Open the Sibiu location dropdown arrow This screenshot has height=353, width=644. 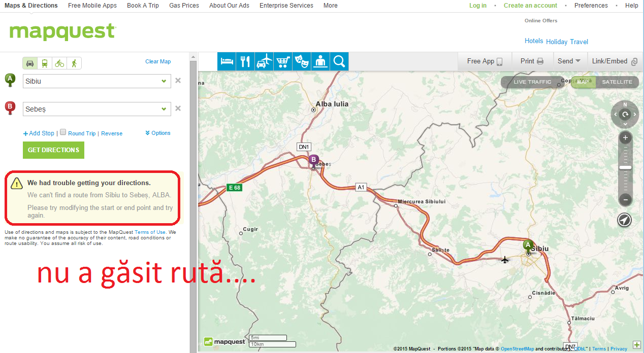click(164, 81)
